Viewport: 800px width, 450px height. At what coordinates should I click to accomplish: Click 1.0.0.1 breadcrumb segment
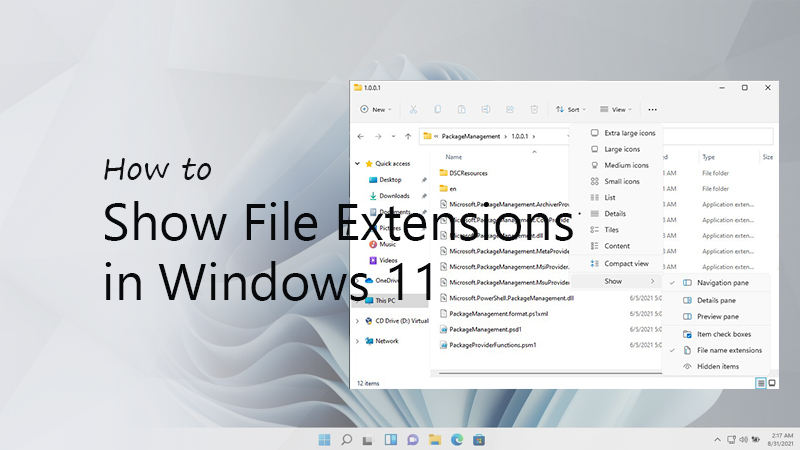click(x=519, y=136)
